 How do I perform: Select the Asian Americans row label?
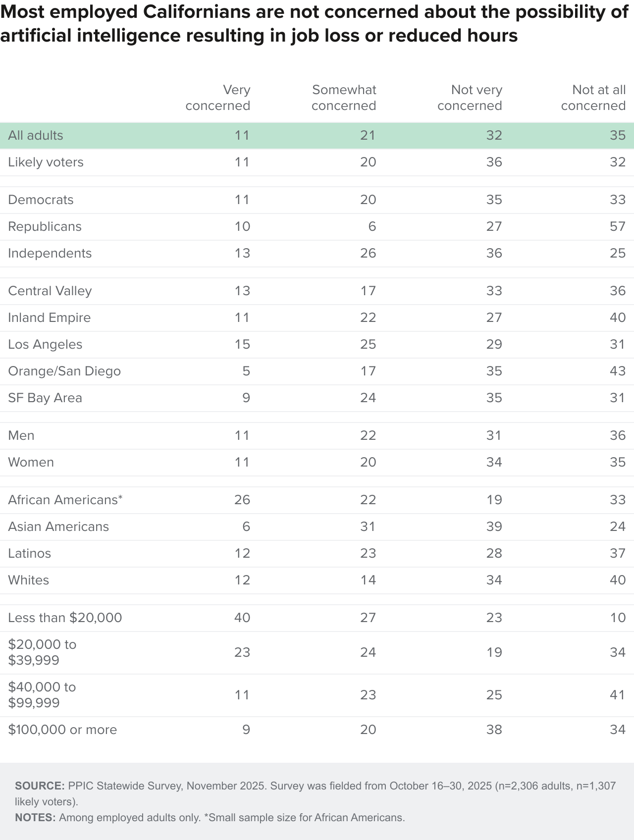pyautogui.click(x=58, y=526)
